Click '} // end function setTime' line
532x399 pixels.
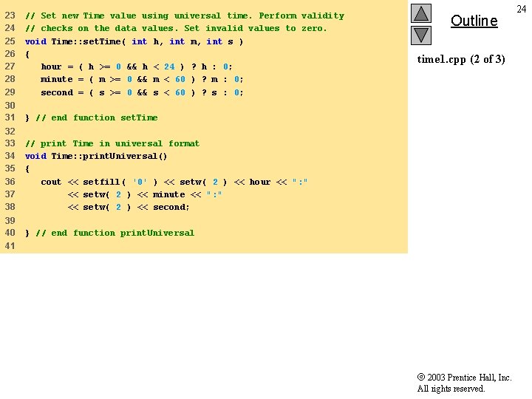click(92, 117)
